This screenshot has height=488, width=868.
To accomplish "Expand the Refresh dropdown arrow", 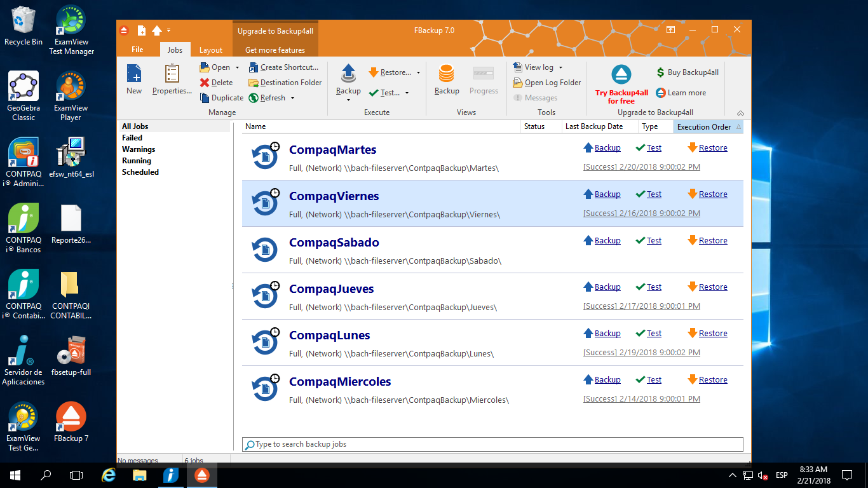I will pos(292,98).
